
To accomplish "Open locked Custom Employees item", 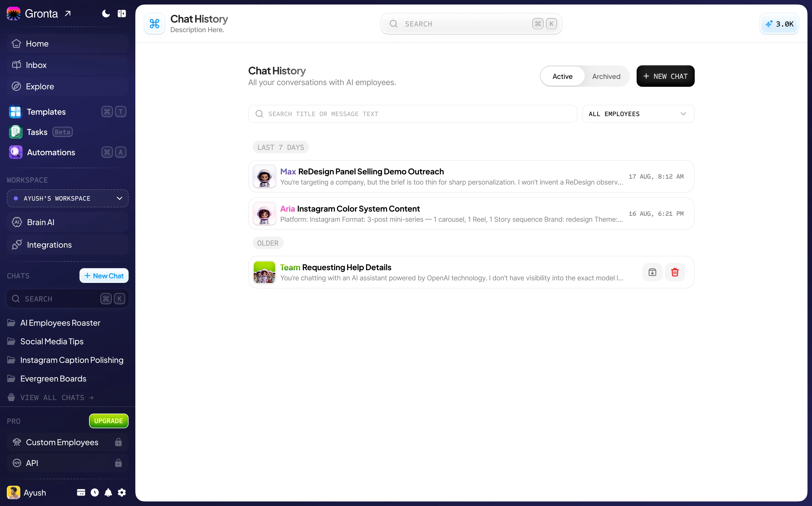I will 68,442.
